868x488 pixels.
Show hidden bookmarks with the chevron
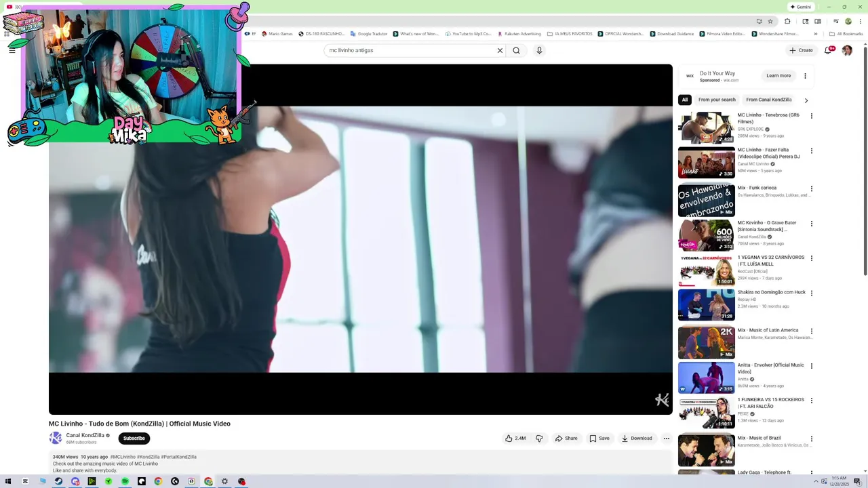[816, 34]
